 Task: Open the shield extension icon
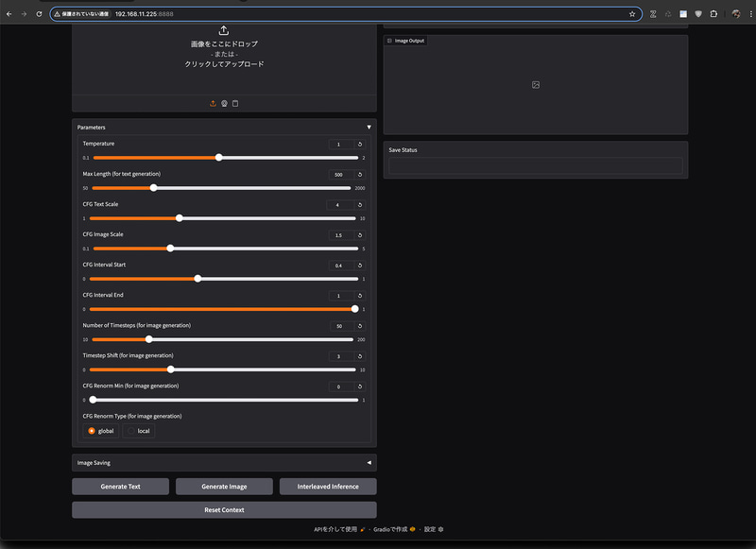tap(698, 14)
